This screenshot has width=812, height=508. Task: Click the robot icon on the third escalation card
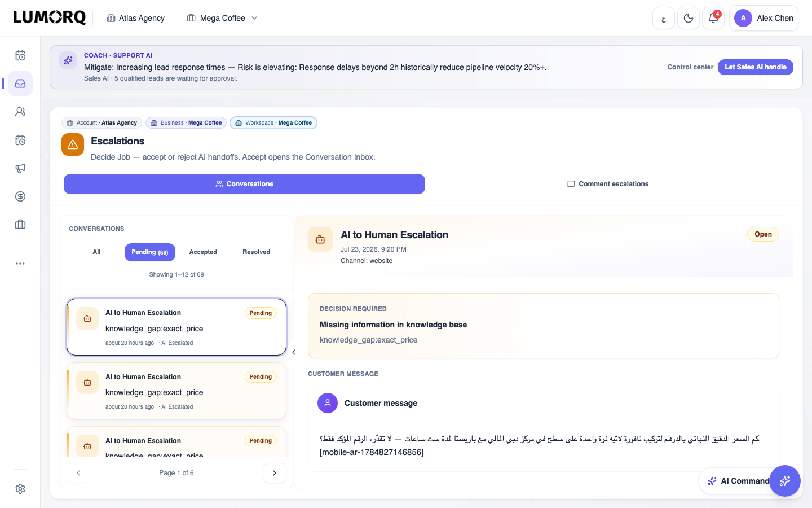coord(87,446)
